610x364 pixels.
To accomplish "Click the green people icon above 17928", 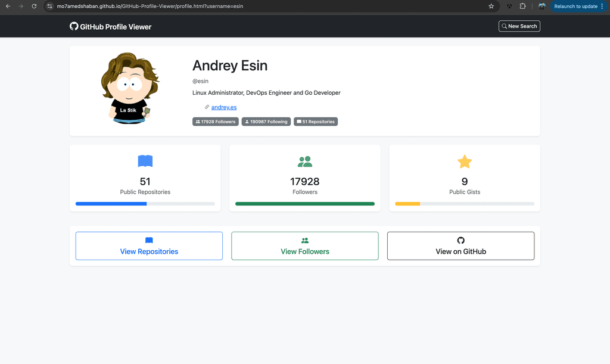I will coord(305,161).
